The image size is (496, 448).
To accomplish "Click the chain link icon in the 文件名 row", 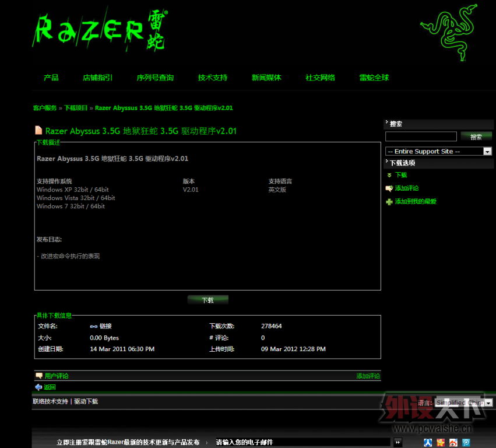I will pyautogui.click(x=94, y=327).
